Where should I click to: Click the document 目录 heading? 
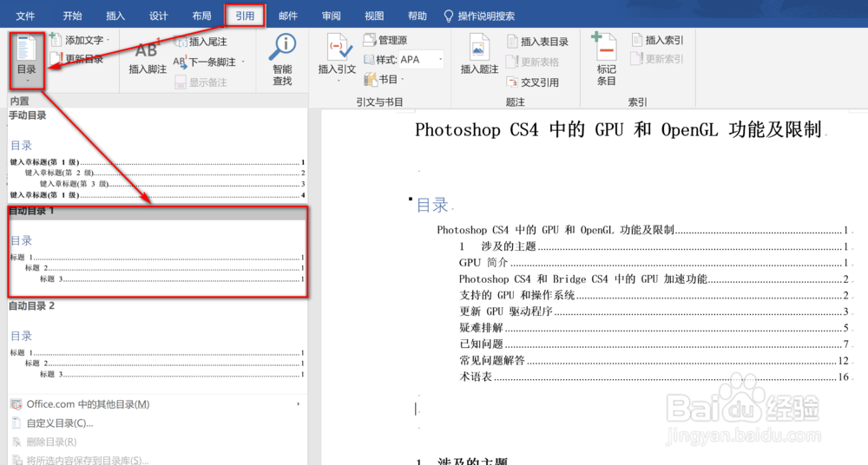click(x=431, y=206)
